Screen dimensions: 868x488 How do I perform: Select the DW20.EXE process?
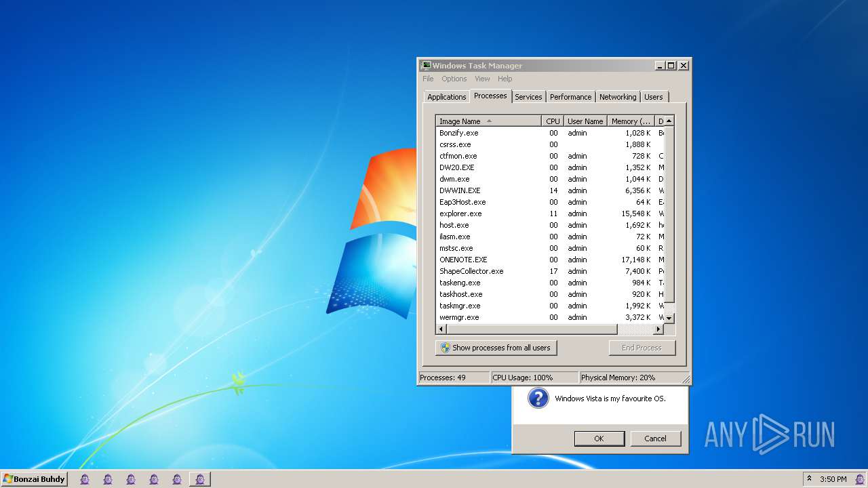point(550,167)
